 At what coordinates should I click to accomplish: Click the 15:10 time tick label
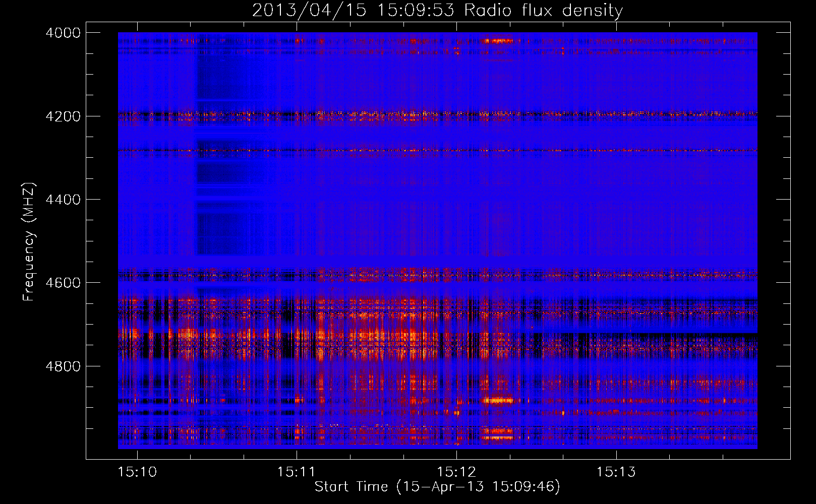tap(137, 472)
